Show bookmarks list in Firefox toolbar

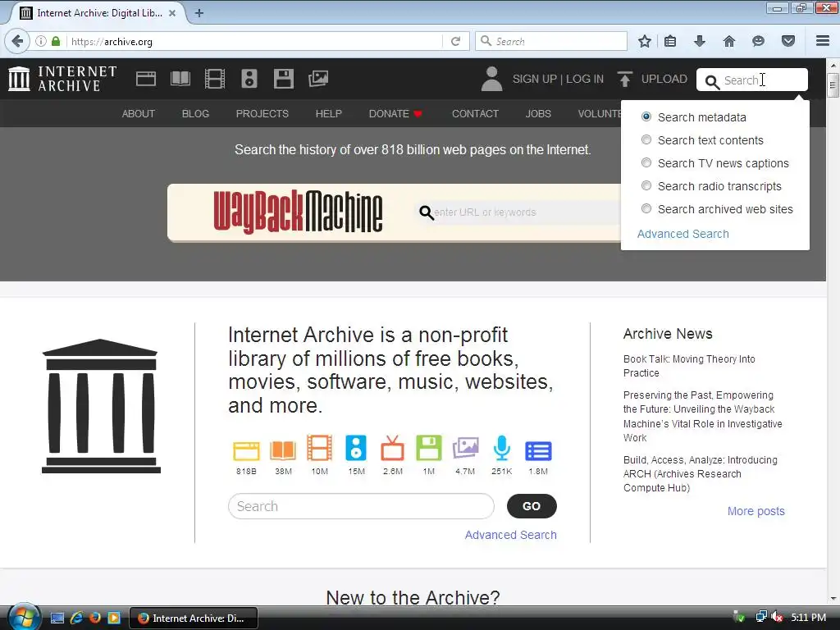click(670, 41)
